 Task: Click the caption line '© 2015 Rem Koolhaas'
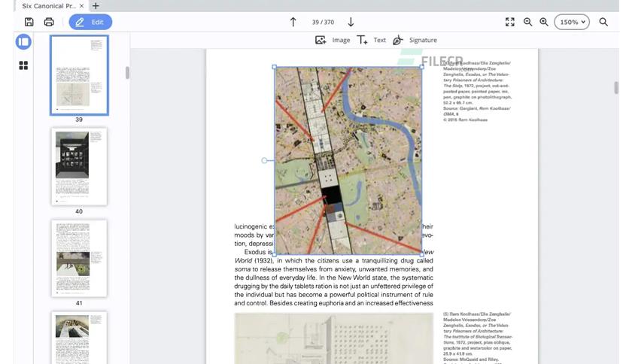click(465, 120)
